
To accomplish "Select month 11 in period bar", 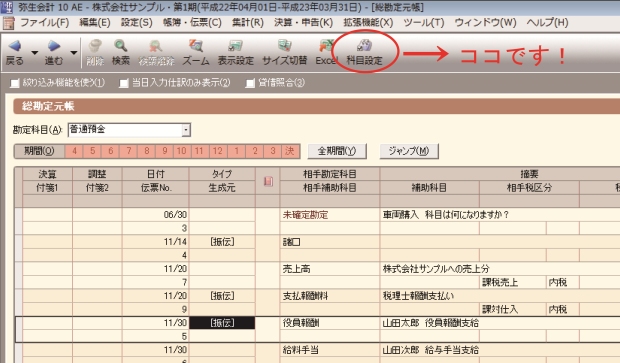I will [x=199, y=151].
